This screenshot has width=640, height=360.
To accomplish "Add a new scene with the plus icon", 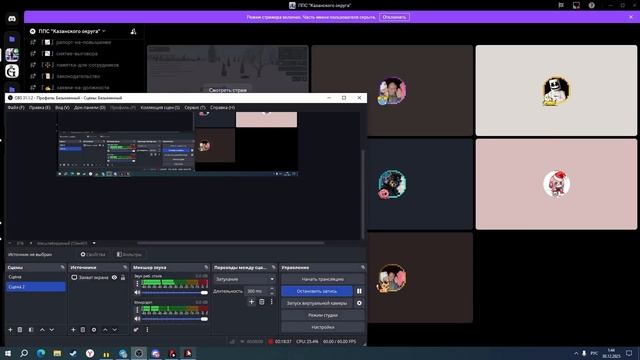I will (x=10, y=330).
